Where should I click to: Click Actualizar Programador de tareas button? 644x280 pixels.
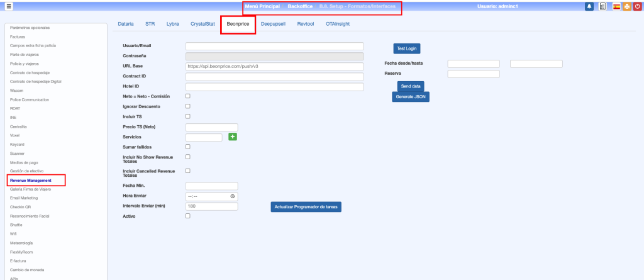(306, 206)
